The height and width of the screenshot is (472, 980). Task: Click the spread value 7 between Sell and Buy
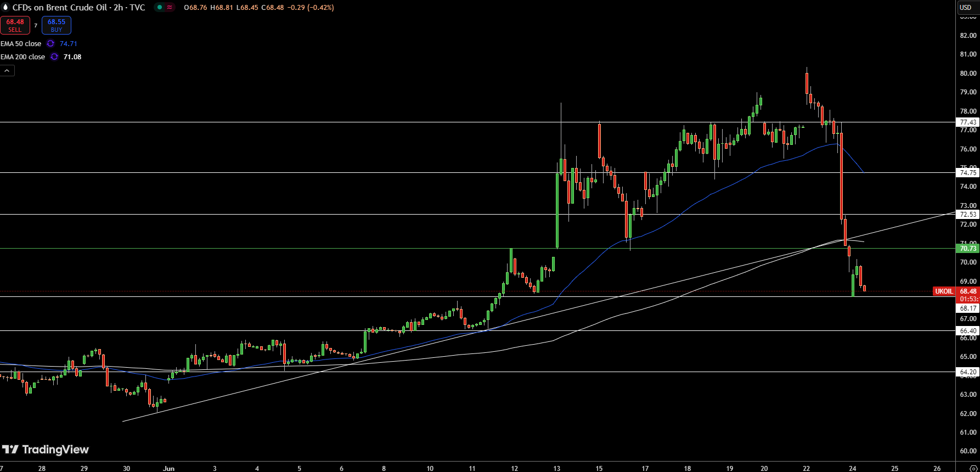(x=36, y=25)
